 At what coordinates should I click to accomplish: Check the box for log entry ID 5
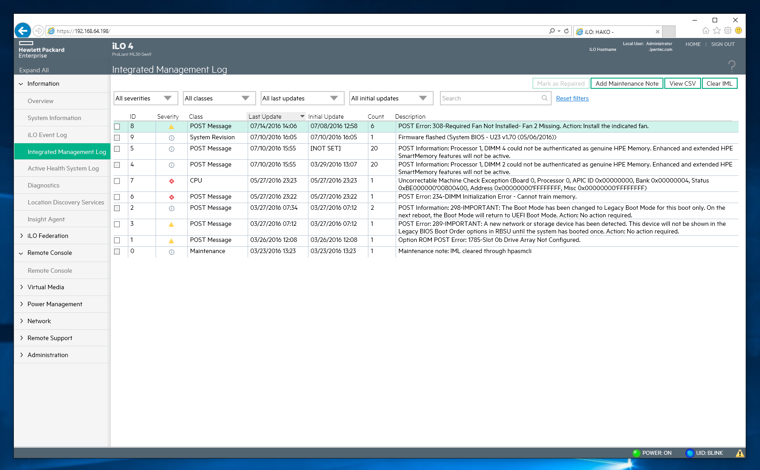pyautogui.click(x=117, y=149)
